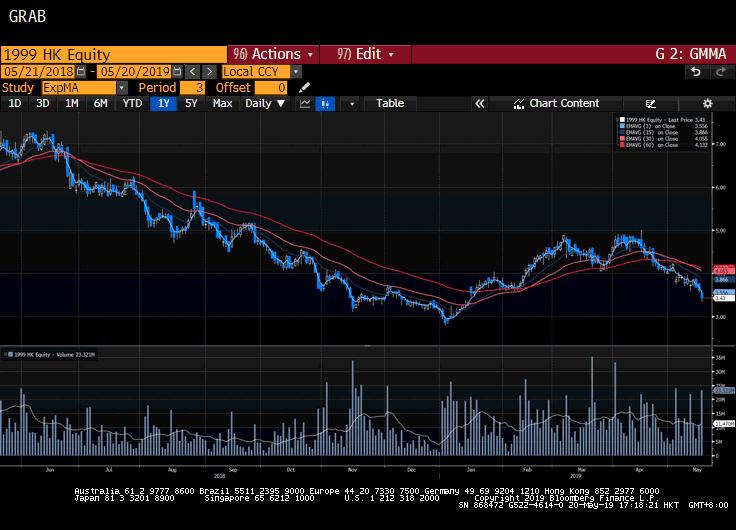Shift date range forward with right arrow

click(209, 71)
